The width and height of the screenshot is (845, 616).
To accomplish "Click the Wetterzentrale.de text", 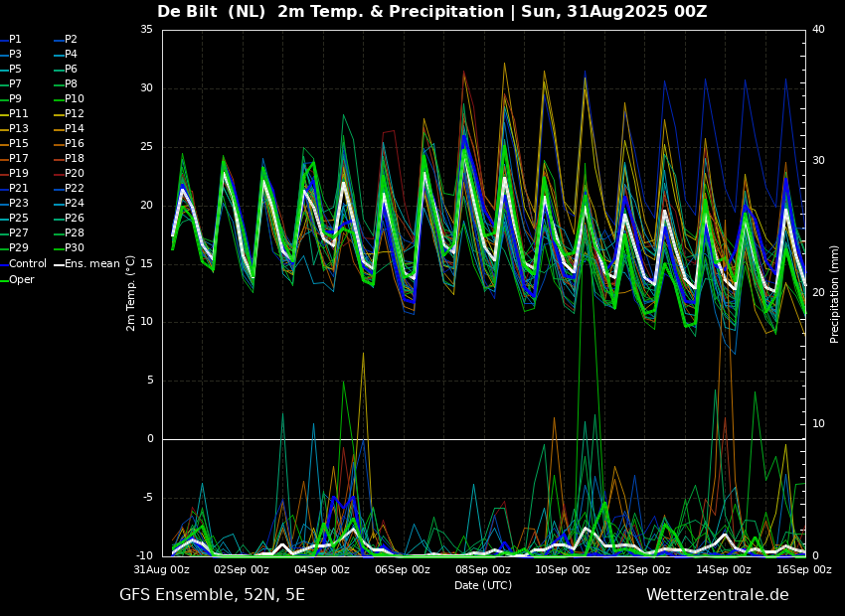I will tap(717, 594).
